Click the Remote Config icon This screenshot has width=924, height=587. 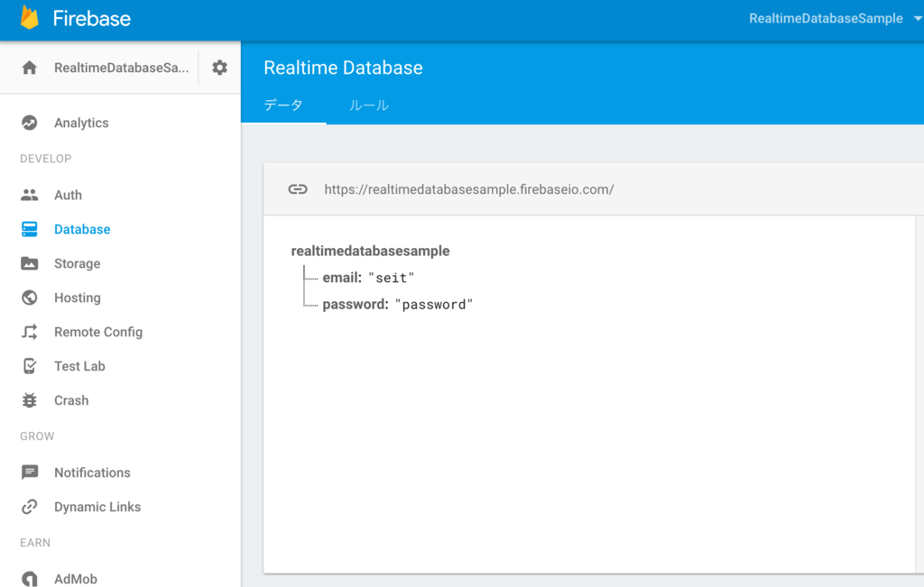pos(30,332)
